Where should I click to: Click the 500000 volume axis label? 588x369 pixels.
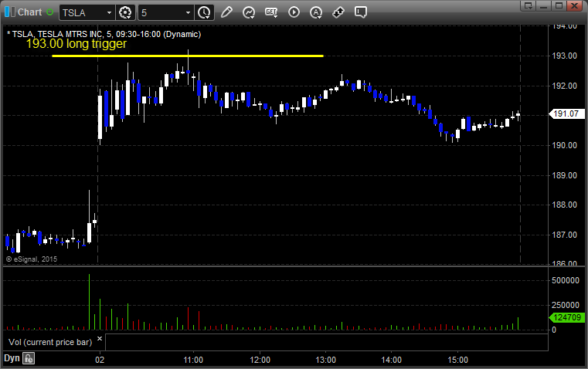[x=566, y=280]
